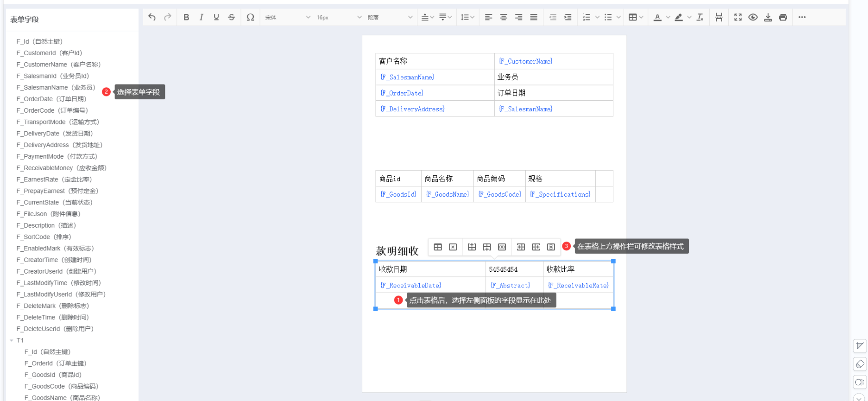Insert a column after the current column
The height and width of the screenshot is (401, 868).
click(x=536, y=247)
